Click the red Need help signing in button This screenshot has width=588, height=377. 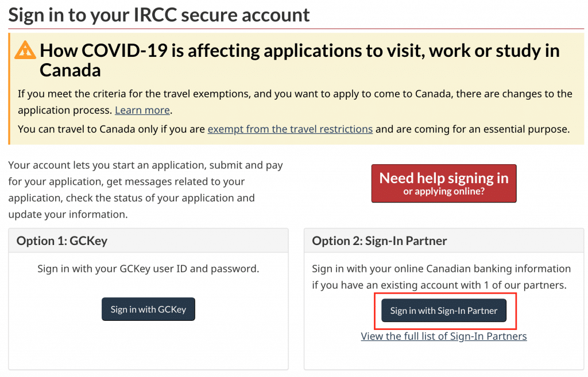(444, 183)
